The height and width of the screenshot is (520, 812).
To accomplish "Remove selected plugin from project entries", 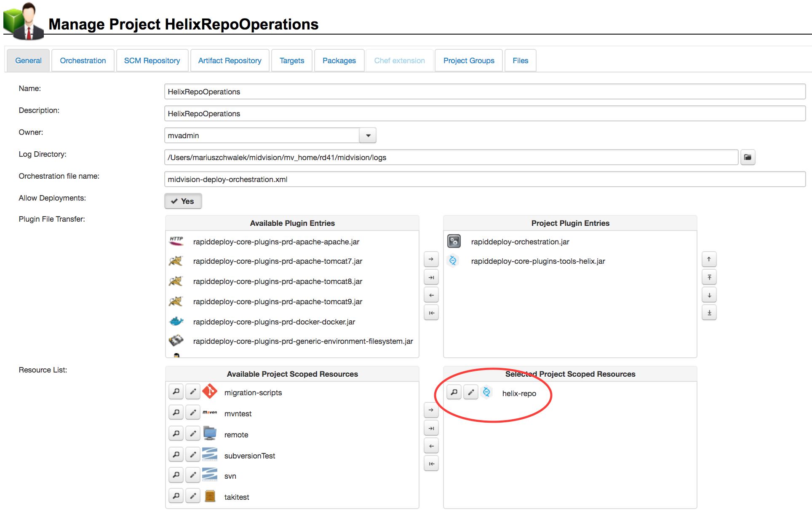I will pos(431,295).
